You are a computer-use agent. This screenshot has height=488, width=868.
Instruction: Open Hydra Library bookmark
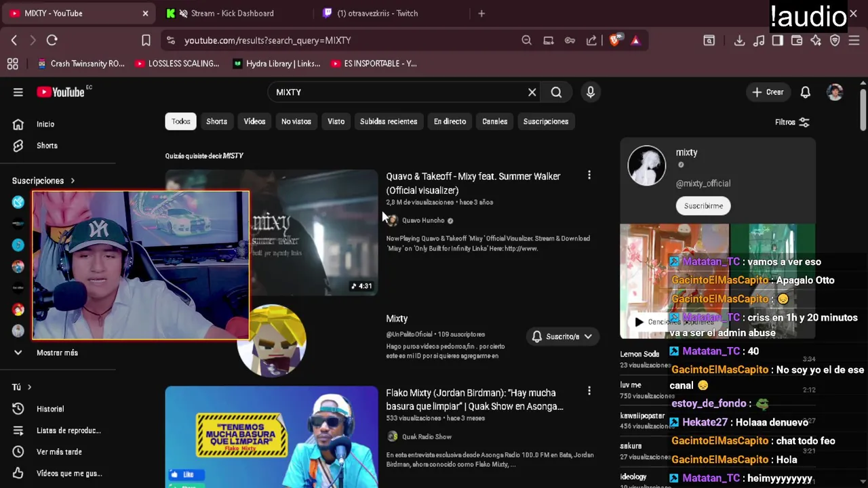click(x=276, y=64)
